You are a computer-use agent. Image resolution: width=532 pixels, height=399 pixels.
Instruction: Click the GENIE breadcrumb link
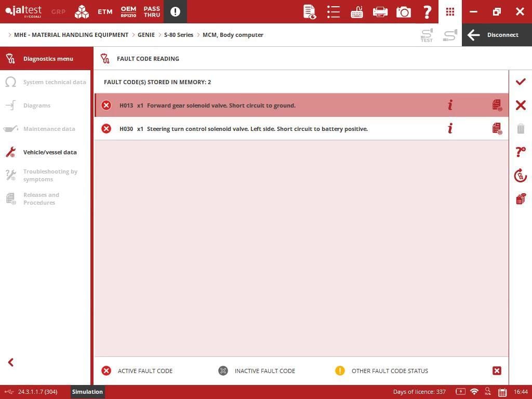click(146, 35)
